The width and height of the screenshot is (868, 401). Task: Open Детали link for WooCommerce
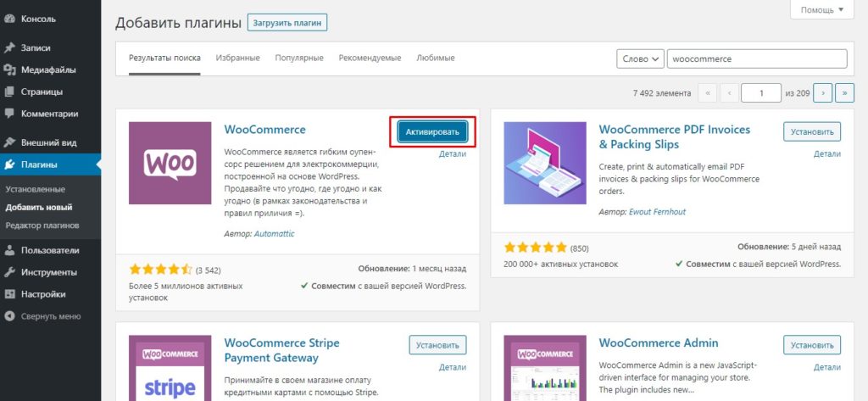[x=453, y=154]
